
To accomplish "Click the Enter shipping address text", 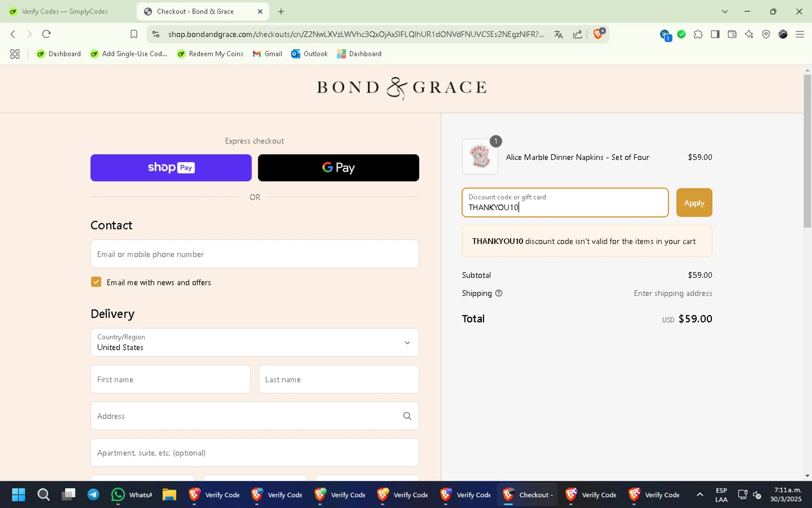I will (673, 293).
